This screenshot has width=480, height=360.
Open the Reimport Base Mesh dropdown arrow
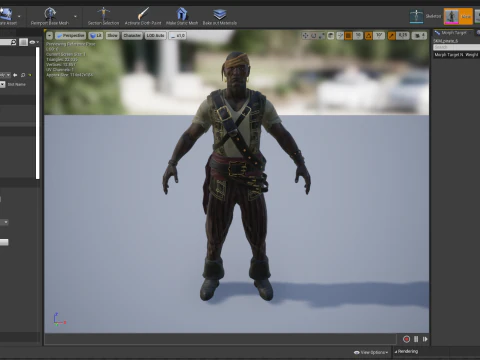75,16
